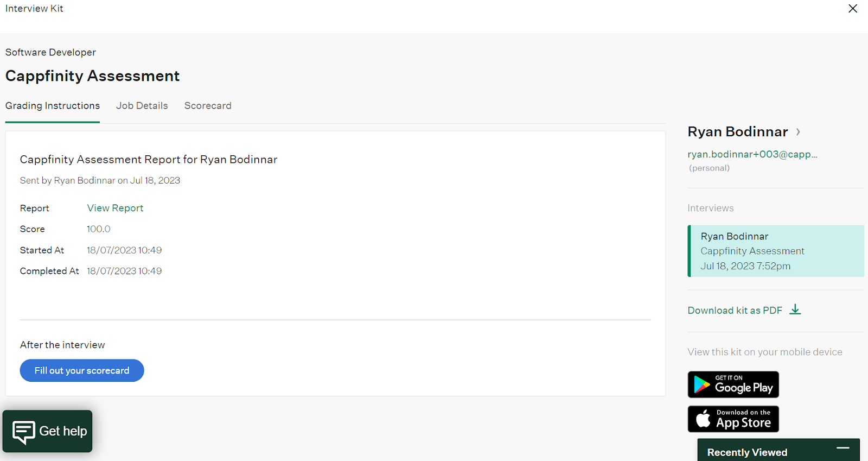Click the Completed At time 18/07/2023 10:49
The height and width of the screenshot is (461, 868).
124,271
